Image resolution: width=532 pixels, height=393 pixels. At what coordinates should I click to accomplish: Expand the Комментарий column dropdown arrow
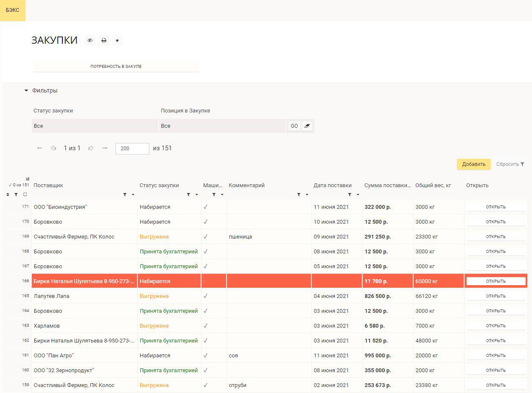point(307,194)
